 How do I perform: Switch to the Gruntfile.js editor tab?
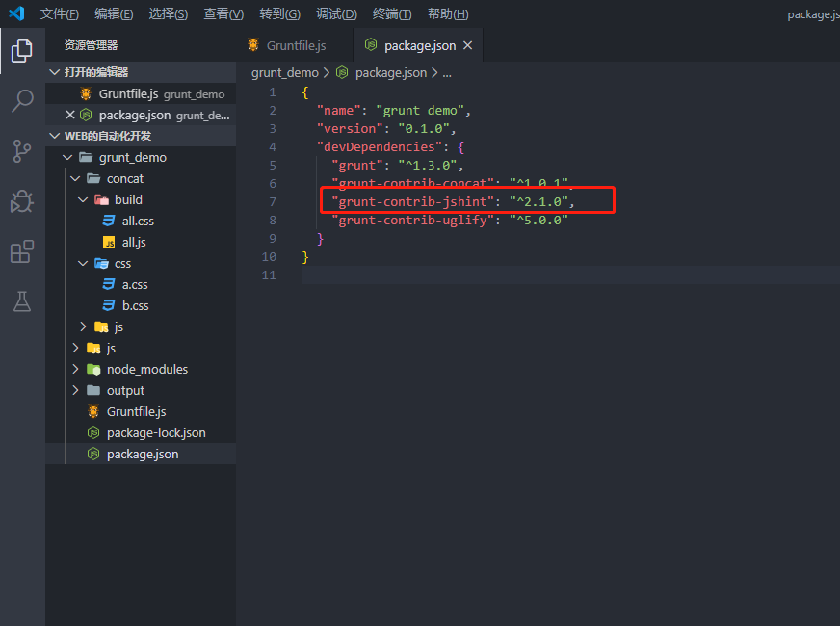pos(295,45)
